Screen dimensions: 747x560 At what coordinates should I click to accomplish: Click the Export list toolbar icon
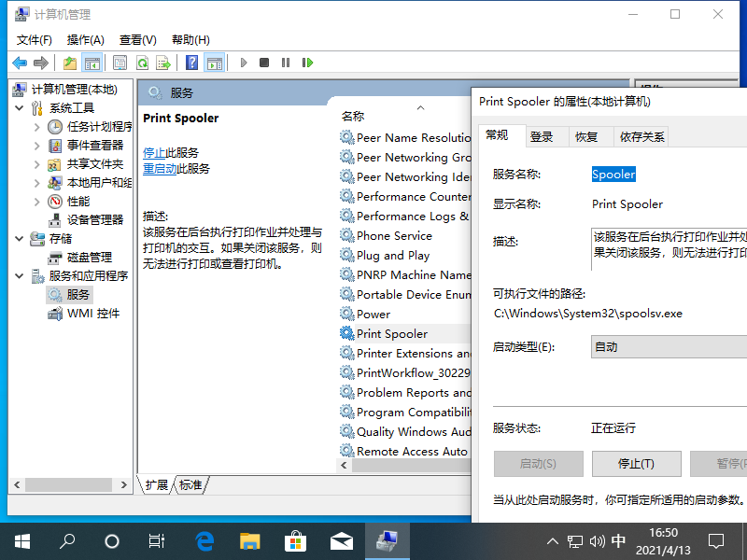click(163, 63)
